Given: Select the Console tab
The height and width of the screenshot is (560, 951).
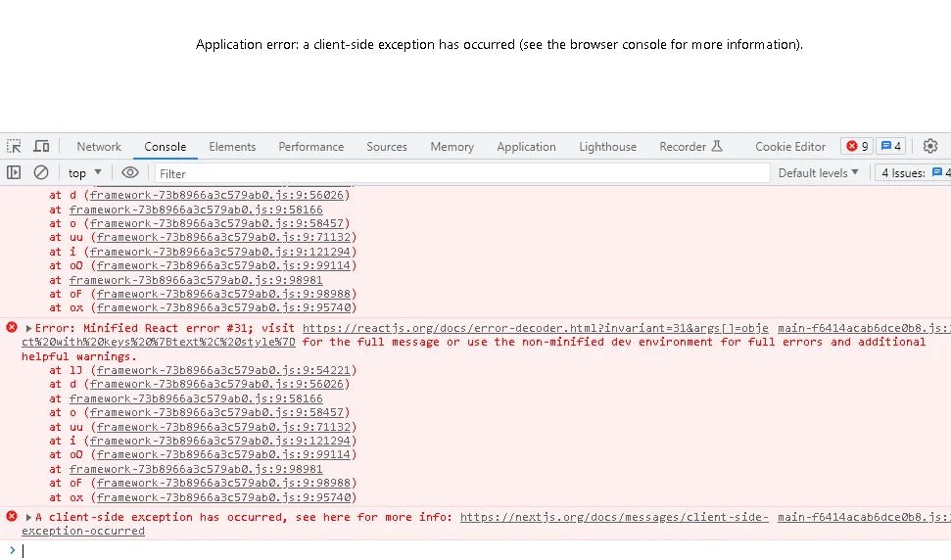Looking at the screenshot, I should (165, 147).
